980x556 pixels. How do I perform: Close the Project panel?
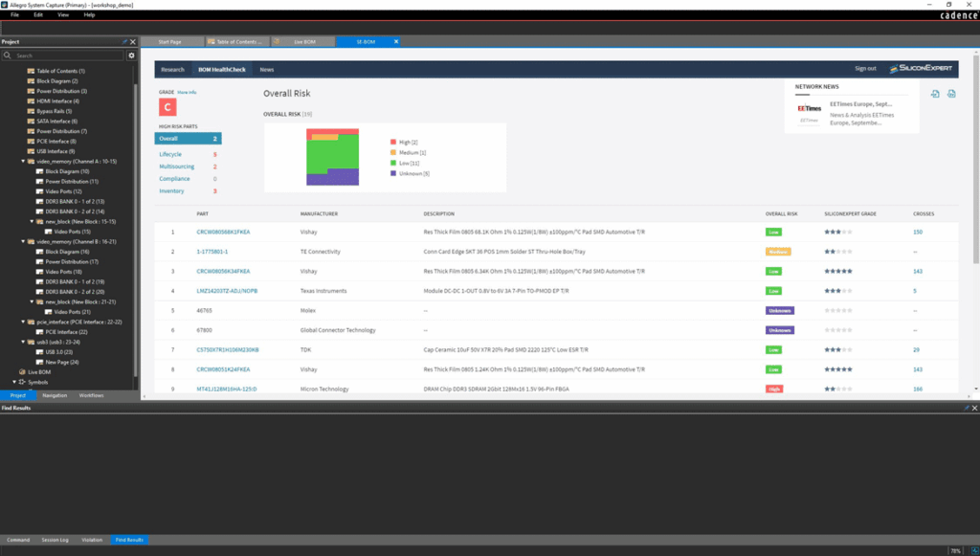click(134, 42)
